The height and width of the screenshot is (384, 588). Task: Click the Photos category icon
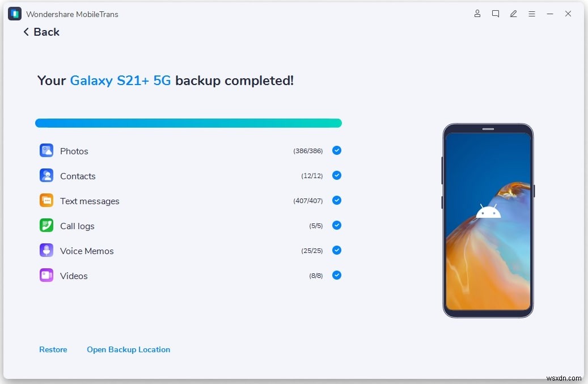point(46,150)
